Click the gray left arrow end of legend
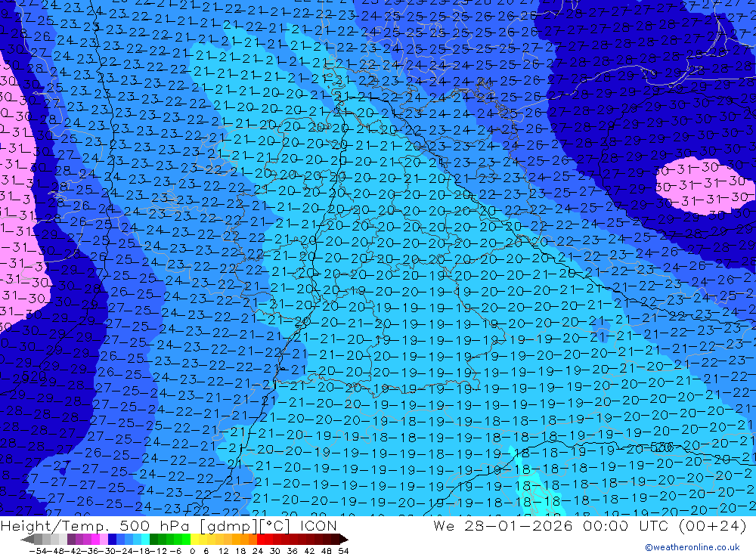 pyautogui.click(x=27, y=539)
